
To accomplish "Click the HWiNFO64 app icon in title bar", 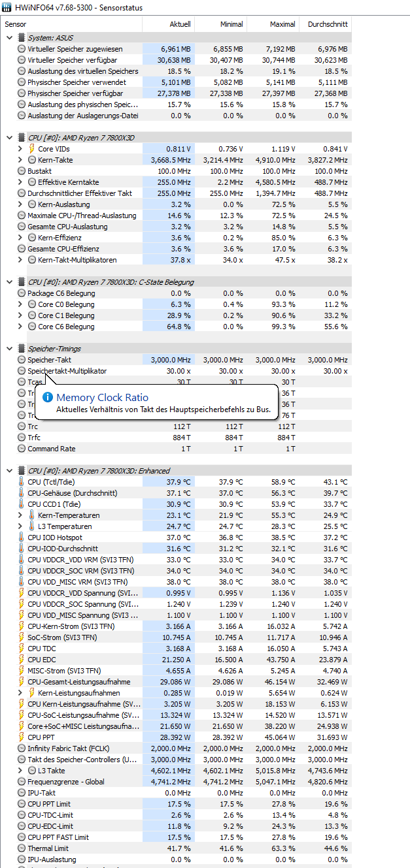I will point(7,7).
